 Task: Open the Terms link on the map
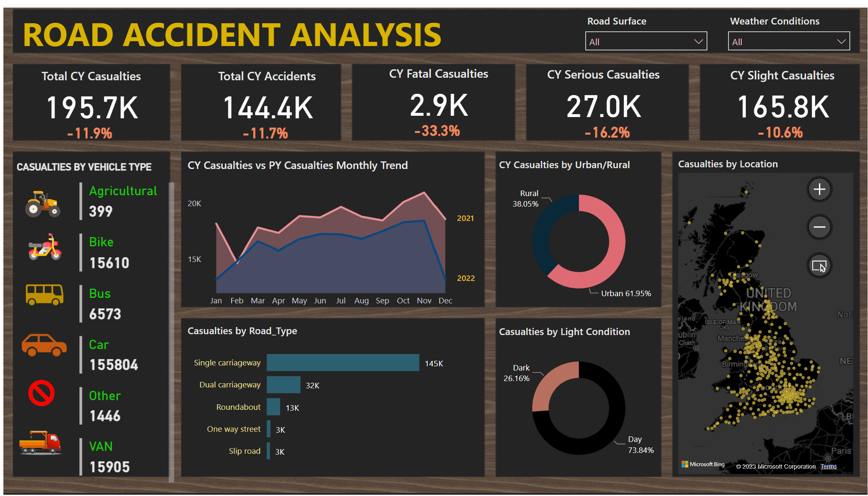point(829,466)
